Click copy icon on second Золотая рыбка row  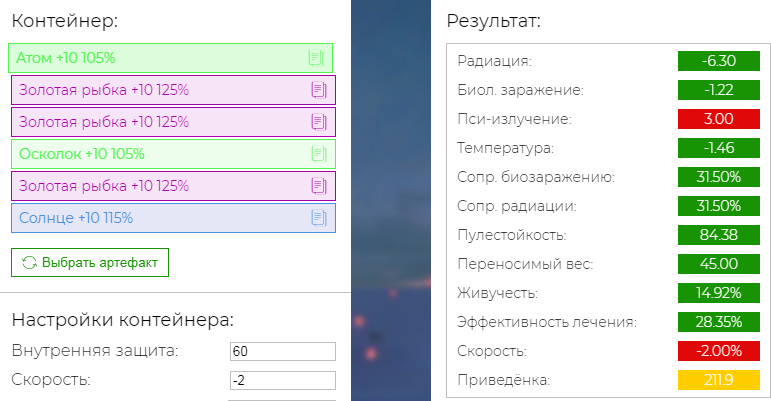coord(319,122)
